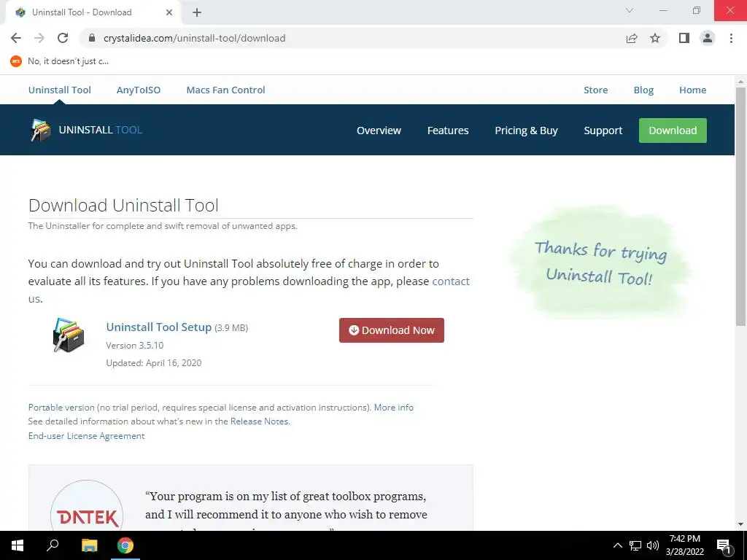
Task: Open the volume tray icon
Action: pos(653,545)
